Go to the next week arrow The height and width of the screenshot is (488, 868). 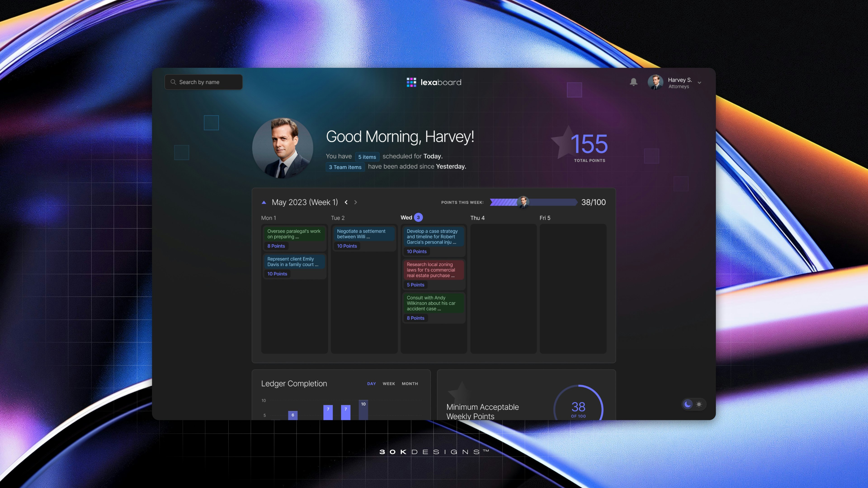pos(356,202)
